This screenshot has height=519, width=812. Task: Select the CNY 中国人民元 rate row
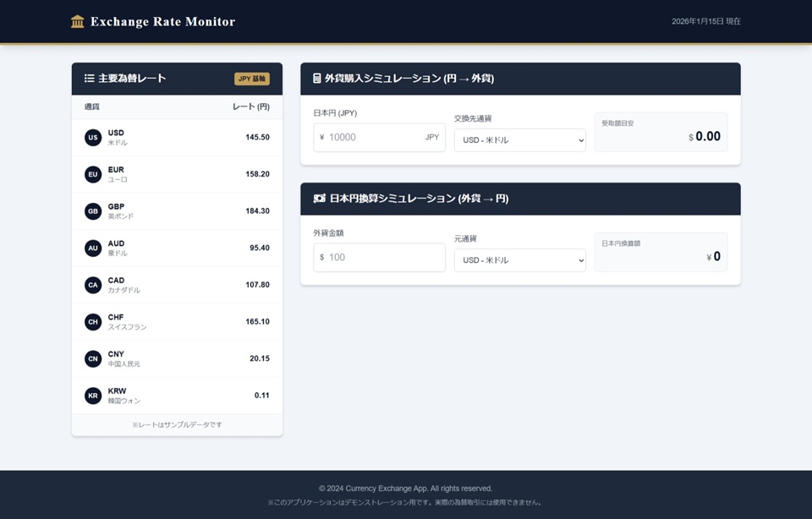tap(177, 358)
